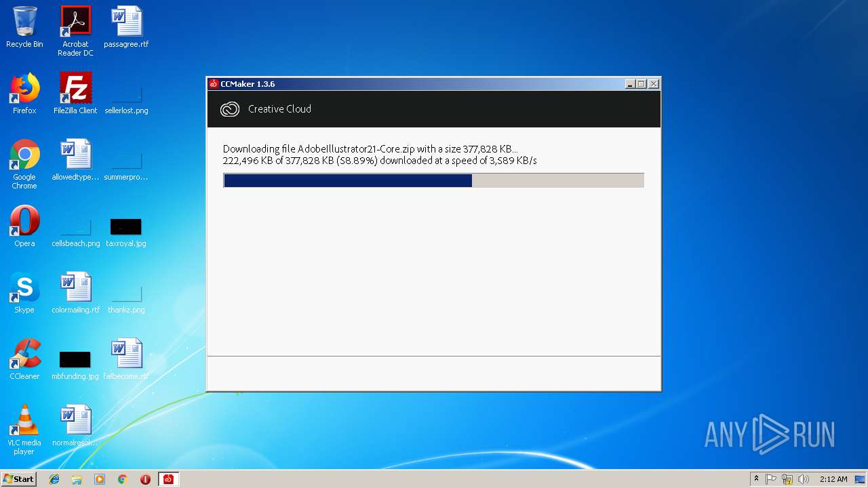Open the volume speaker icon

(804, 479)
